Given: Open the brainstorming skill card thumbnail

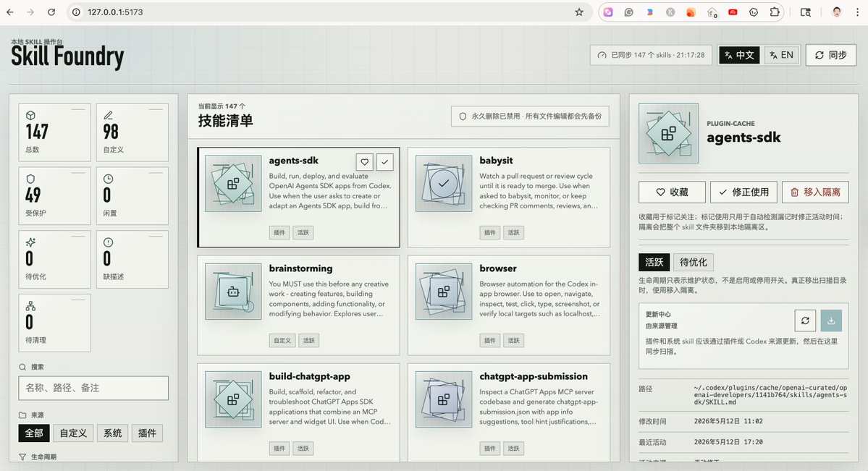Looking at the screenshot, I should 233,291.
